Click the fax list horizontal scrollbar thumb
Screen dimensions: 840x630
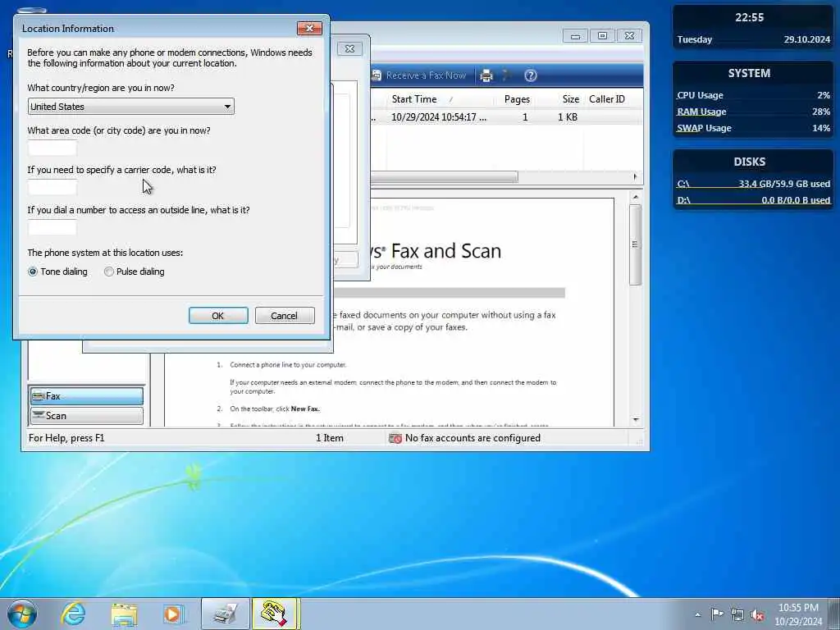pyautogui.click(x=444, y=177)
